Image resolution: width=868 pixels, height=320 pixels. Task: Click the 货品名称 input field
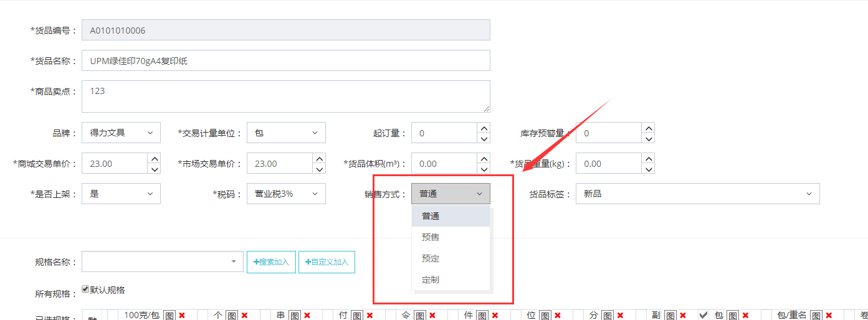[x=285, y=60]
